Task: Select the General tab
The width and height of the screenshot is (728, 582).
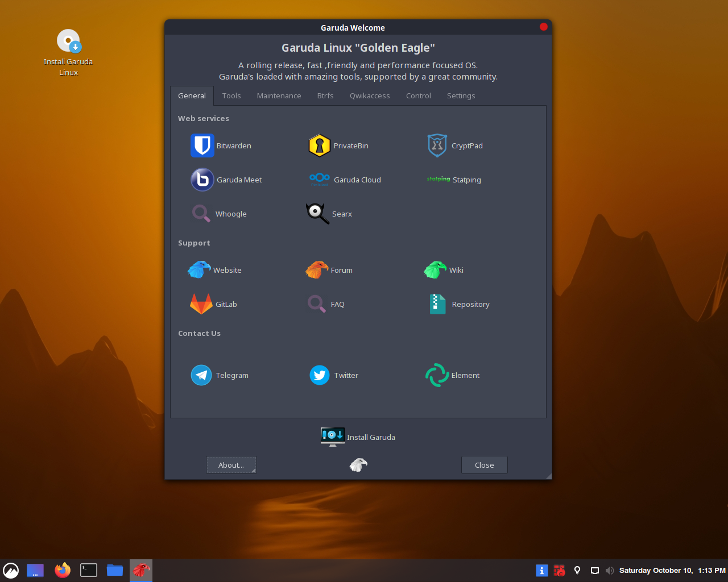Action: click(x=192, y=95)
